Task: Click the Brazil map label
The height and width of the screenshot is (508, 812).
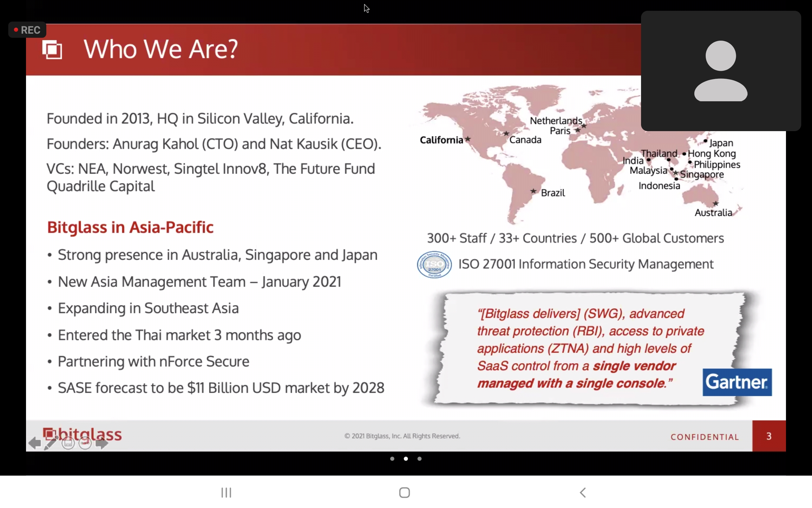Action: [x=553, y=193]
